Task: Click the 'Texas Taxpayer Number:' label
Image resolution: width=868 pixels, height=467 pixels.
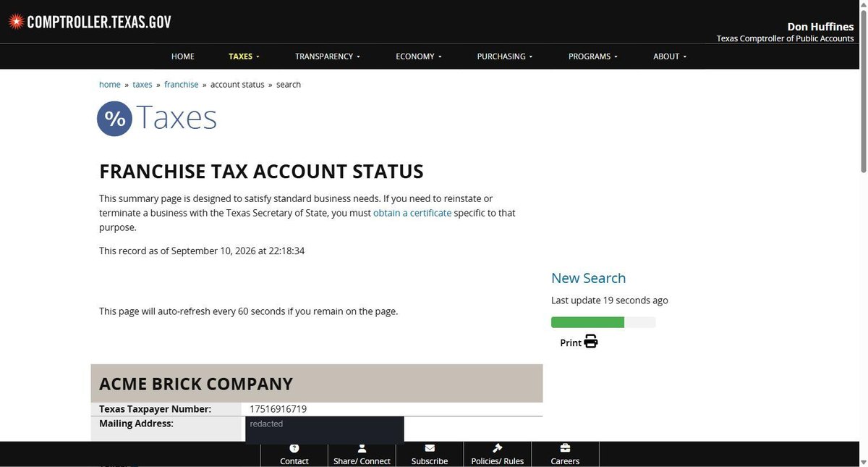Action: 155,409
